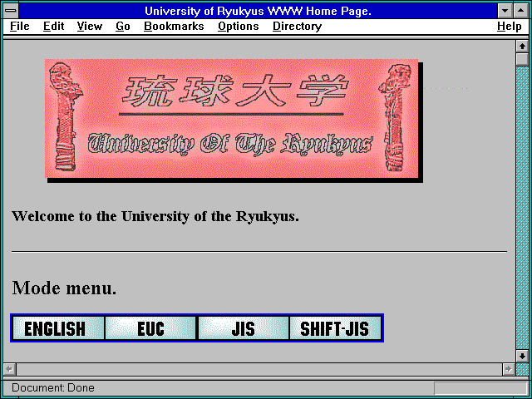Open the Directory menu

click(x=298, y=27)
